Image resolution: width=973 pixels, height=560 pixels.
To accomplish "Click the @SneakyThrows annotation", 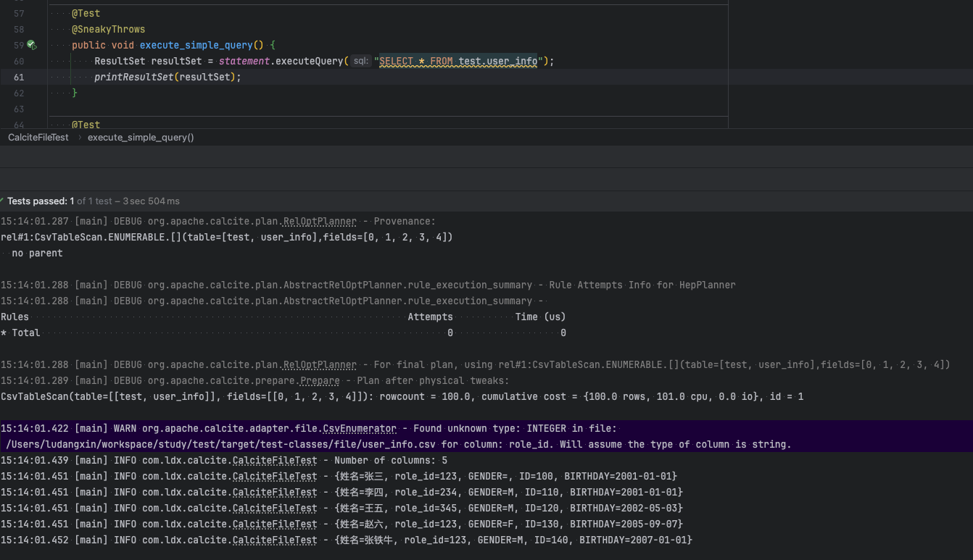I will (109, 29).
